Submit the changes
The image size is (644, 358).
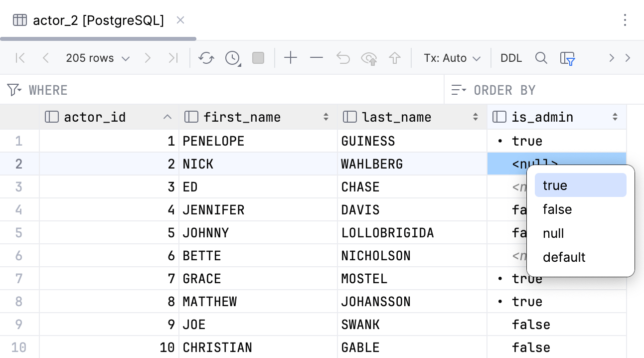point(394,58)
